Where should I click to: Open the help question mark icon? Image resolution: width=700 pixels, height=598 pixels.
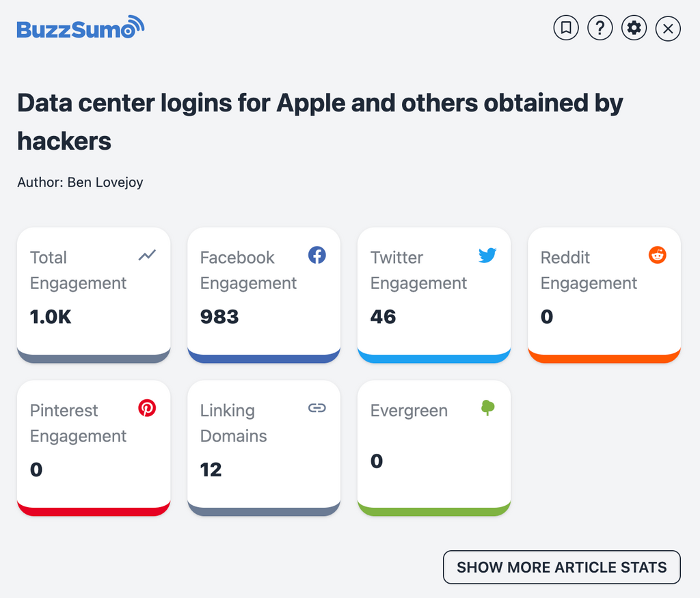pyautogui.click(x=600, y=28)
